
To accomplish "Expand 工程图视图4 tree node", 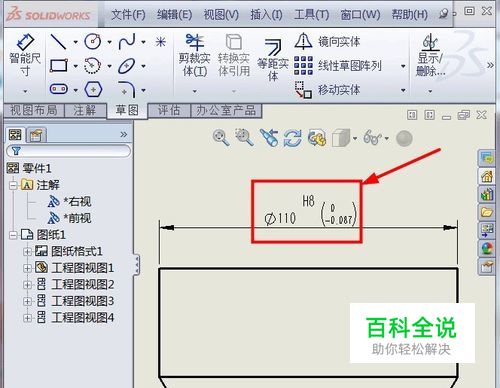I will pyautogui.click(x=27, y=318).
